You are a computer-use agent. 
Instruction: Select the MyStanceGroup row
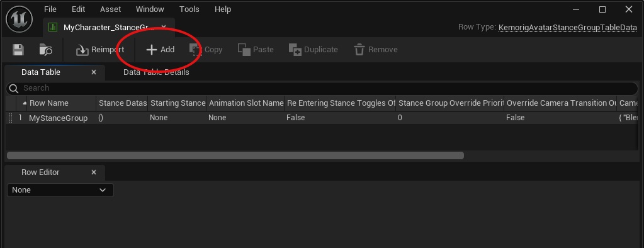pyautogui.click(x=322, y=118)
